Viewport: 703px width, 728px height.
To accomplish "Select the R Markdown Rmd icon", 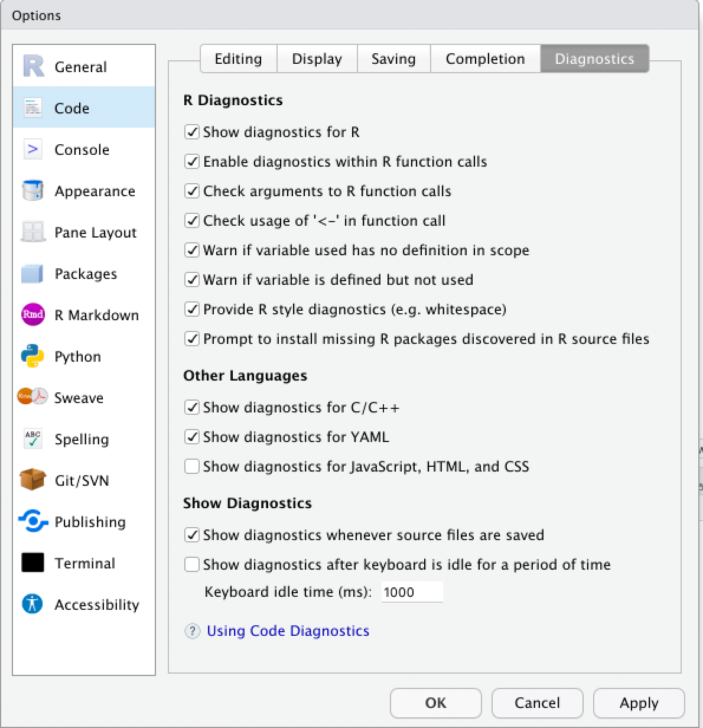I will (33, 315).
